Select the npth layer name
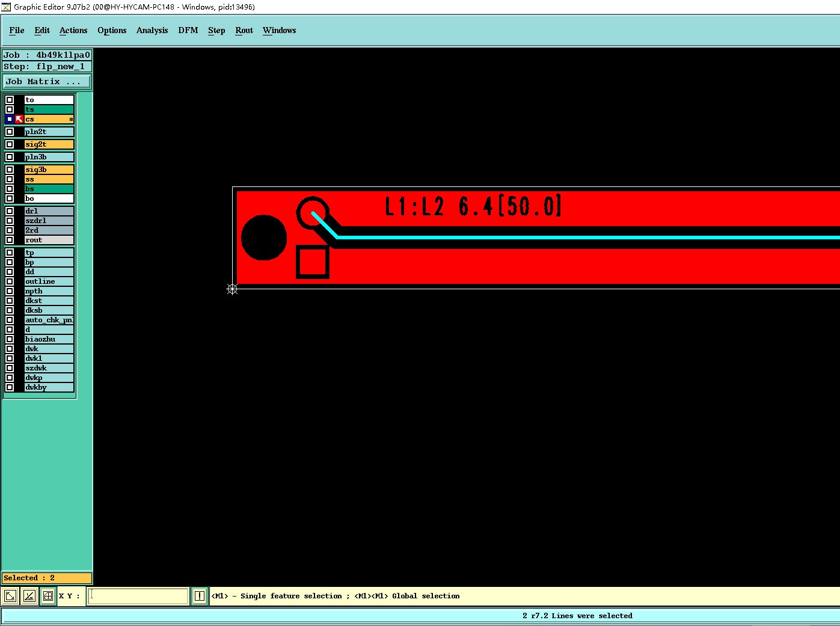 point(49,291)
